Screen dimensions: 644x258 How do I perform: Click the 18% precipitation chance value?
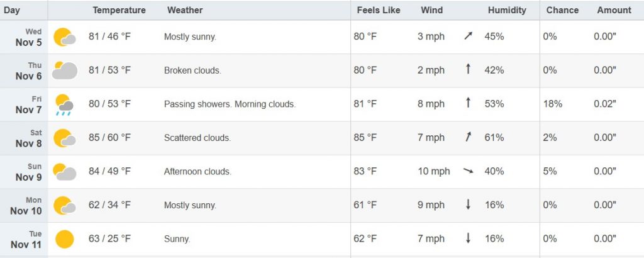pos(553,104)
